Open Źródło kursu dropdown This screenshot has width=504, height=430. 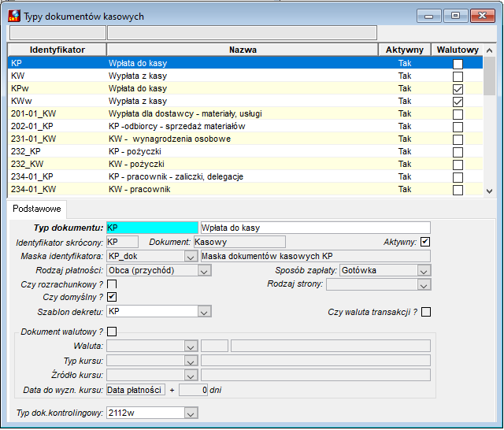[191, 375]
